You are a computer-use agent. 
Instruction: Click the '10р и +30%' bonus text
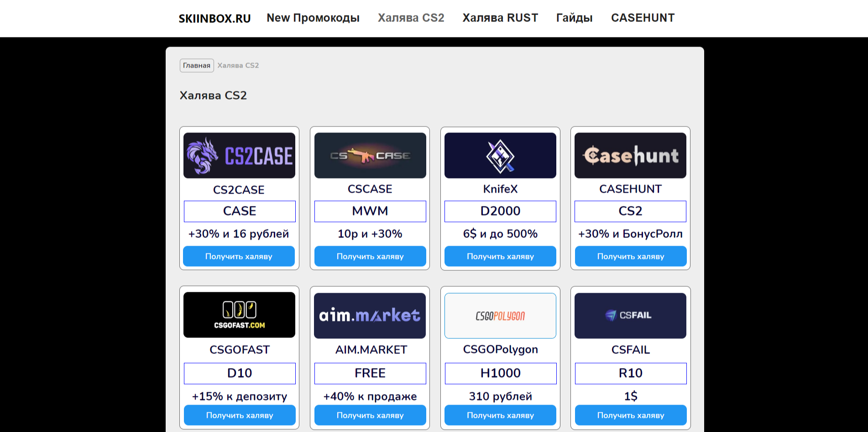(370, 234)
